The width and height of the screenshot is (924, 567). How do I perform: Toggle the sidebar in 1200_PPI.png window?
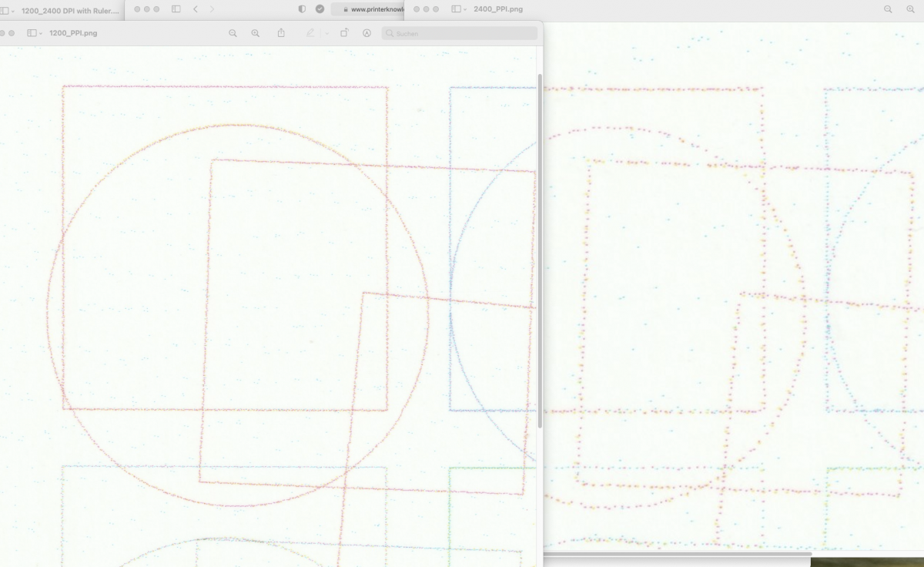(32, 33)
